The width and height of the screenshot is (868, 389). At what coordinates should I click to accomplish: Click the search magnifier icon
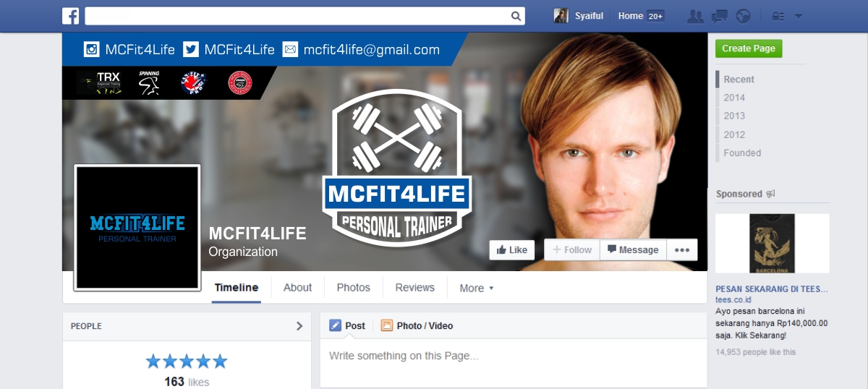[516, 16]
